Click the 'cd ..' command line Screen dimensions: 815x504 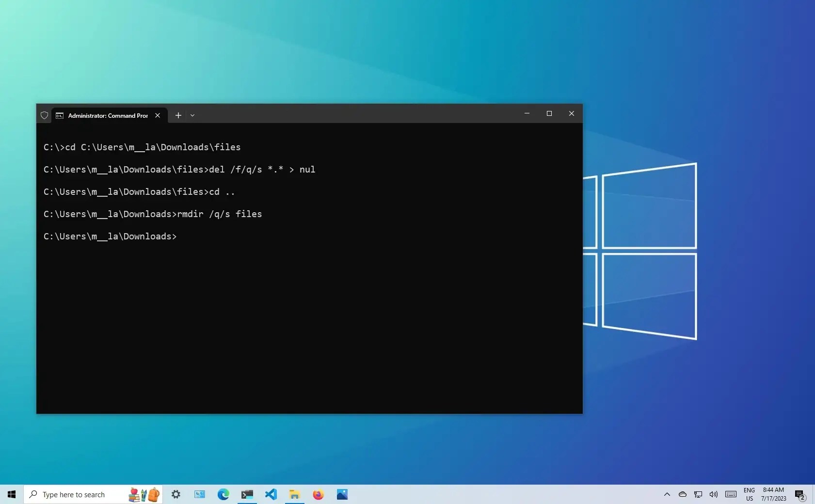[139, 192]
